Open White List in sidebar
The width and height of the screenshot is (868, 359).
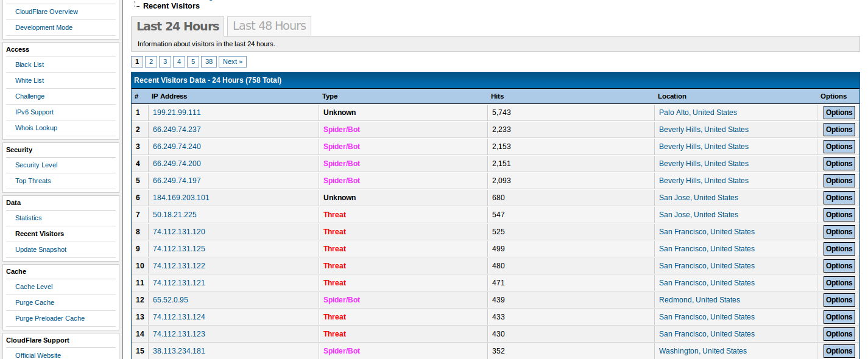tap(29, 80)
